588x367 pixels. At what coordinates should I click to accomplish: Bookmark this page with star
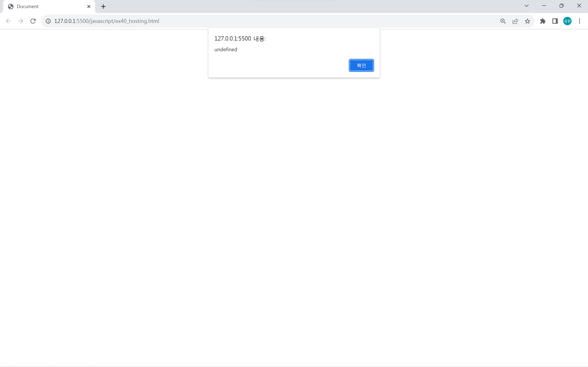click(527, 21)
